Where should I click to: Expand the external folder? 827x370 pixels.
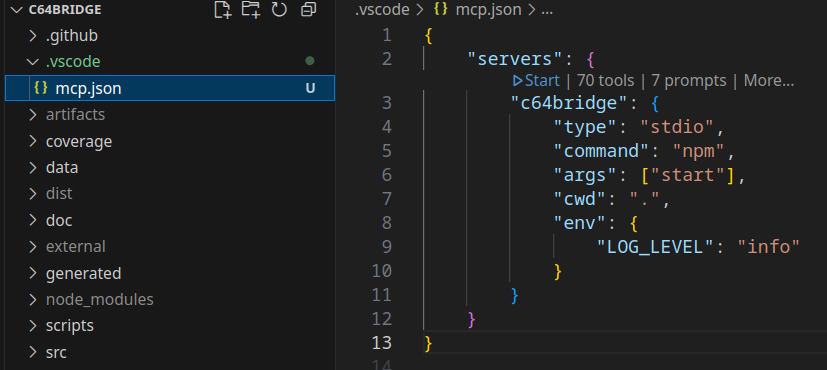click(x=33, y=246)
